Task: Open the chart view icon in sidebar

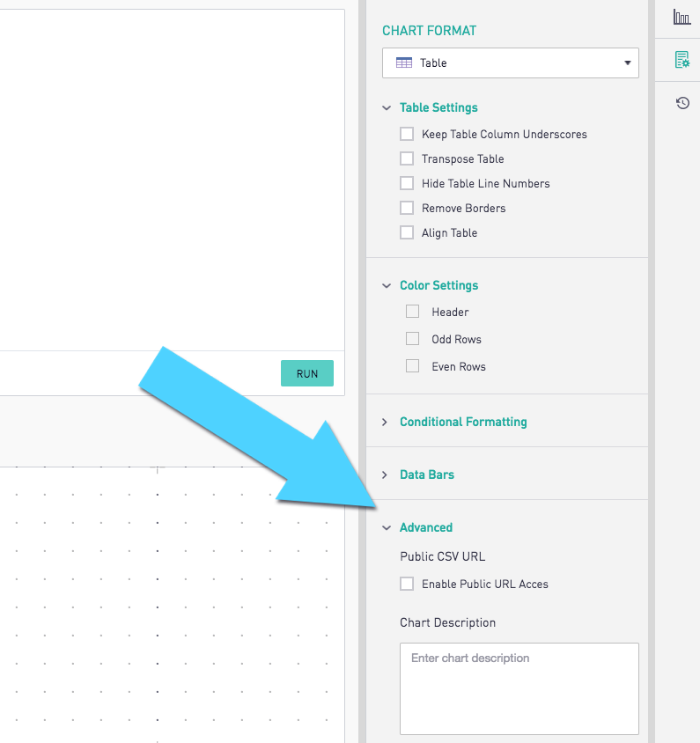Action: point(682,17)
